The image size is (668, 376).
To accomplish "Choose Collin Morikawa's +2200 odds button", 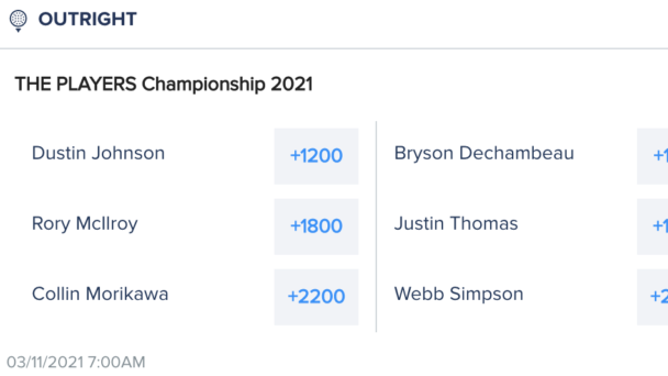I will tap(316, 297).
